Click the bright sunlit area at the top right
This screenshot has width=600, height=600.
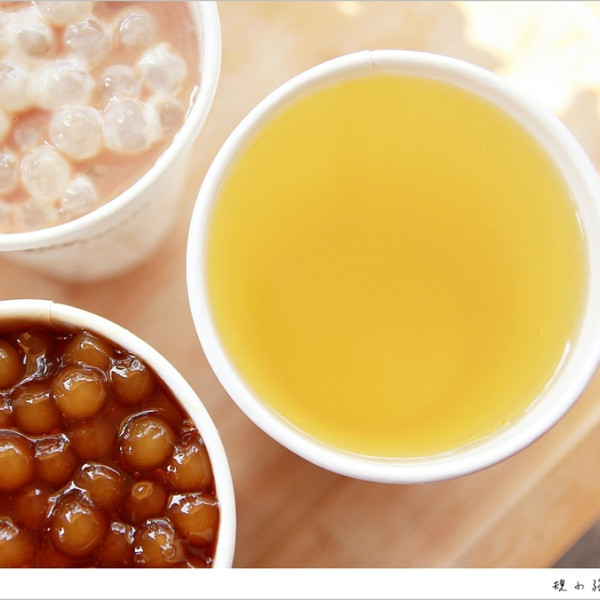click(x=530, y=40)
